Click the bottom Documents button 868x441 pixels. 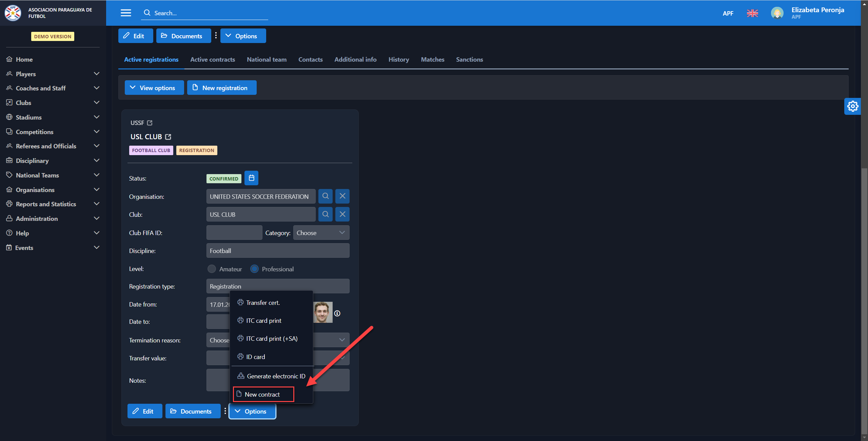(x=193, y=411)
